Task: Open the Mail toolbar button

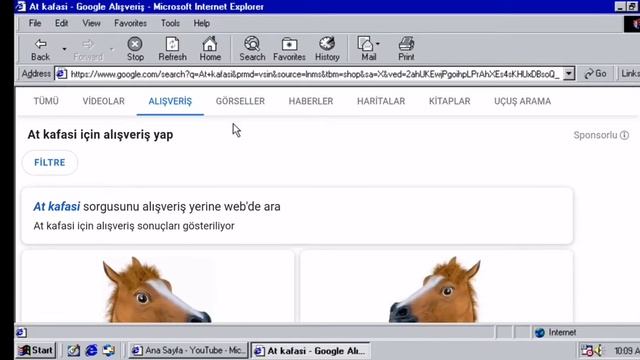Action: coord(369,49)
